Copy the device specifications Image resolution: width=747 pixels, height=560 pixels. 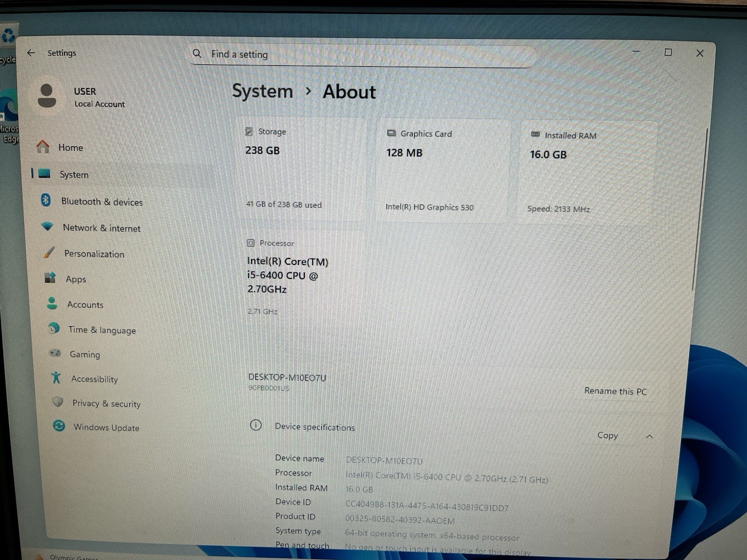[x=607, y=435]
